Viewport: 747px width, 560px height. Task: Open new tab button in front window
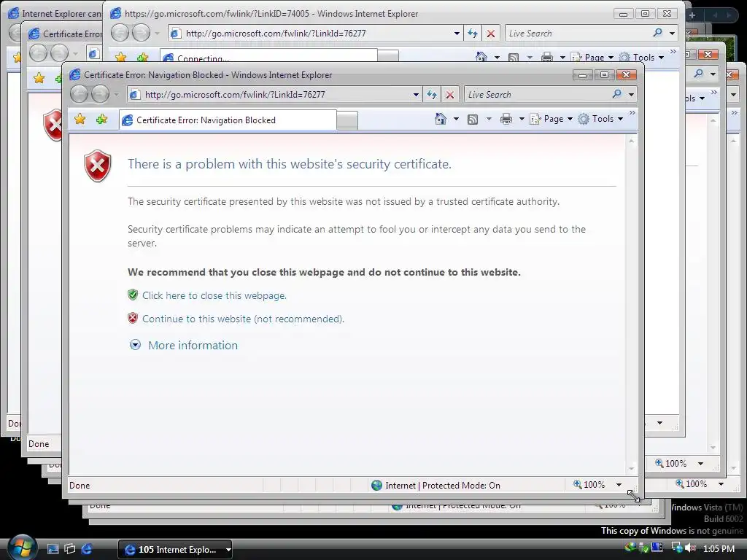(x=347, y=120)
